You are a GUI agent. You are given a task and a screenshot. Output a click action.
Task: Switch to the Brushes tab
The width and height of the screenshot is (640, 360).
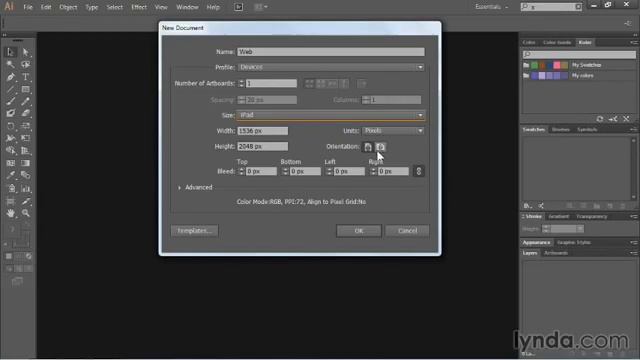tap(561, 130)
